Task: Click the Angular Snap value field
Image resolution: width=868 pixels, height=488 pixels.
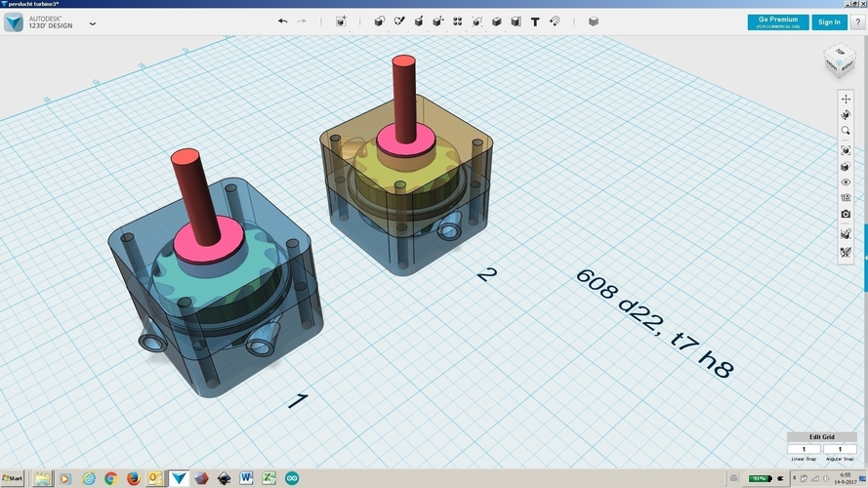Action: 840,449
